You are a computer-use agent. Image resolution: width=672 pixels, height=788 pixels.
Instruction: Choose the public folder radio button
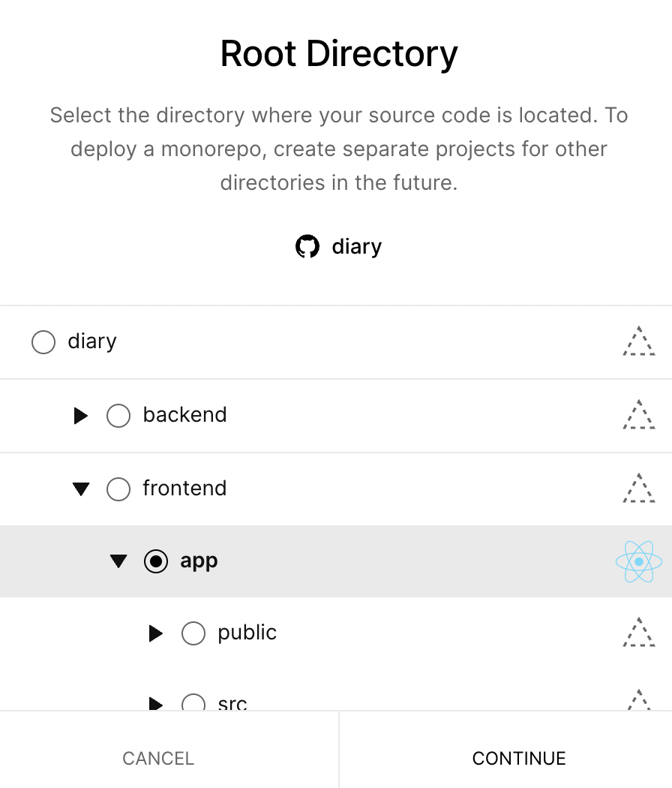click(193, 633)
